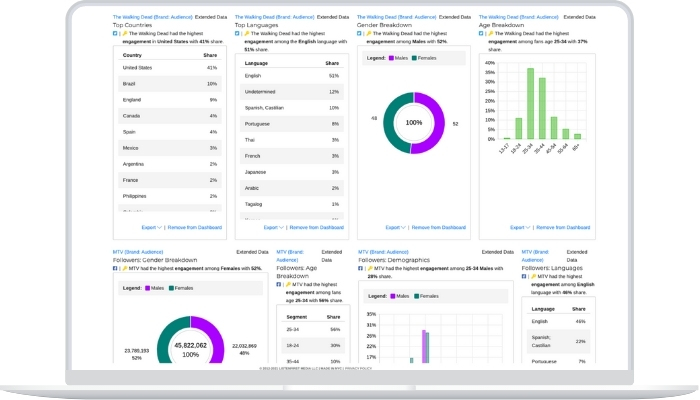Click the purple Males swatch in MTV Gender Breakdown legend

pos(148,288)
